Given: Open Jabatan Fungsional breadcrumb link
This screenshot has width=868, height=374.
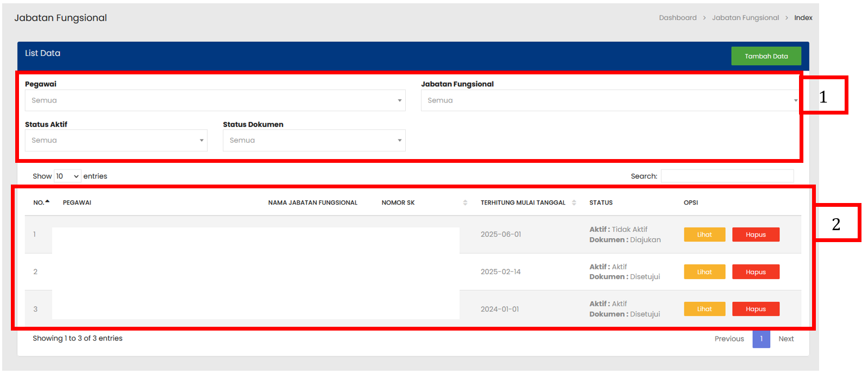Looking at the screenshot, I should tap(745, 18).
